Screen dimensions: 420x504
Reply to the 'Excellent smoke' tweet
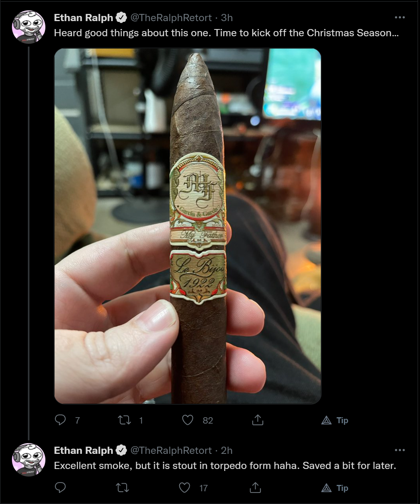[x=61, y=488]
